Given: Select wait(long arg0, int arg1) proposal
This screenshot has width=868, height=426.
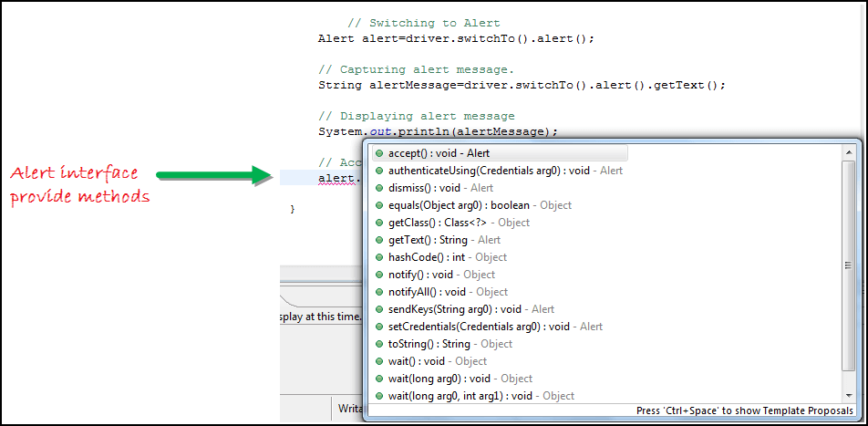Looking at the screenshot, I should 480,396.
